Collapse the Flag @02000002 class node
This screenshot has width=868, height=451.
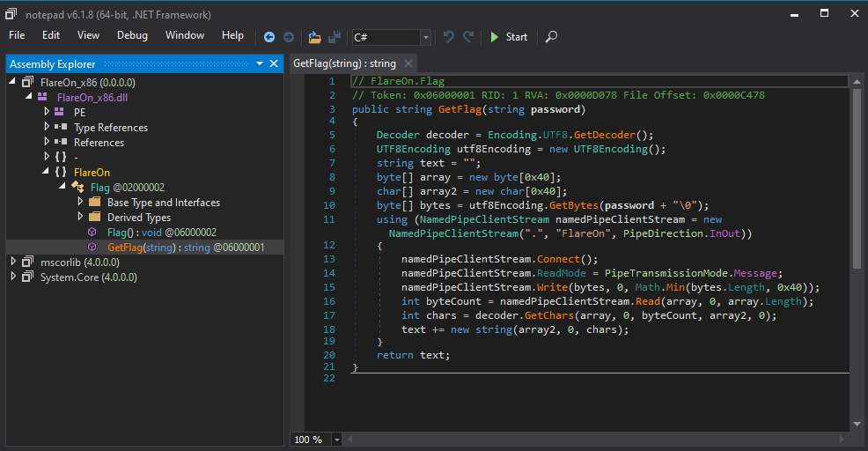point(62,186)
